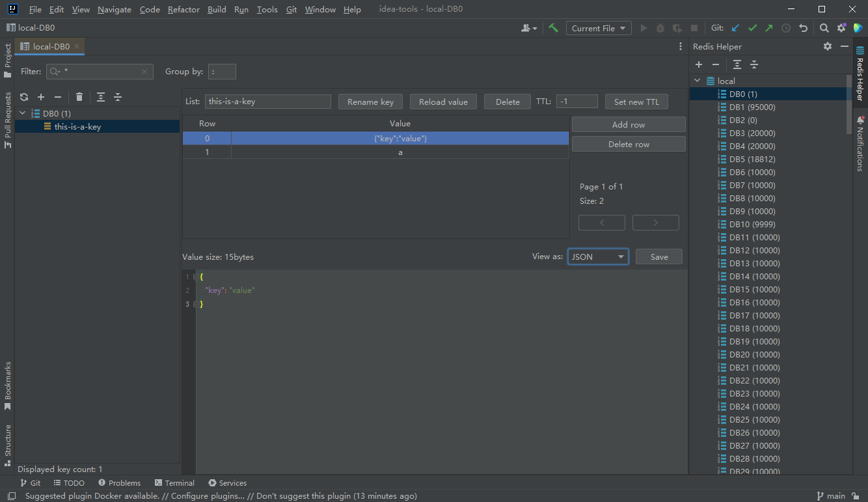
Task: Click the Rename key button
Action: tap(370, 102)
